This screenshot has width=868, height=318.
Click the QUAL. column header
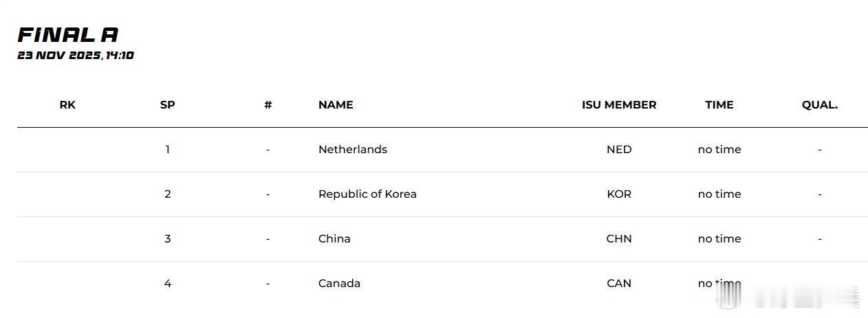pos(820,104)
